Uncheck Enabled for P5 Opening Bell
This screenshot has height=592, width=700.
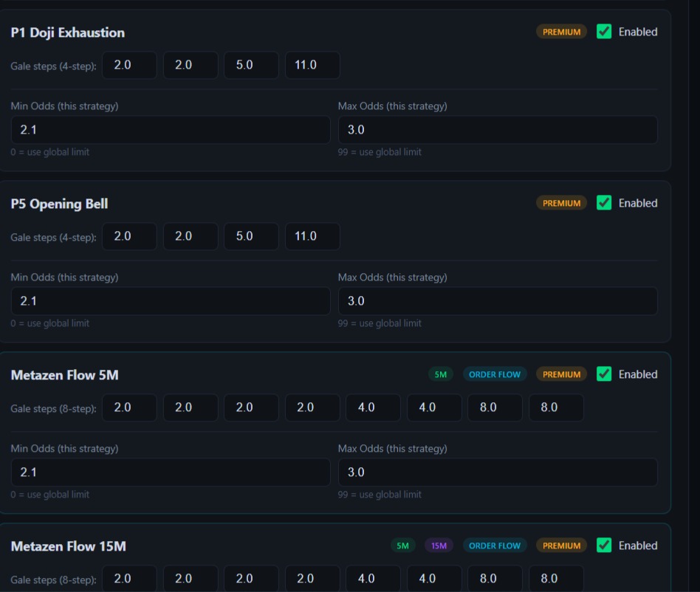603,203
